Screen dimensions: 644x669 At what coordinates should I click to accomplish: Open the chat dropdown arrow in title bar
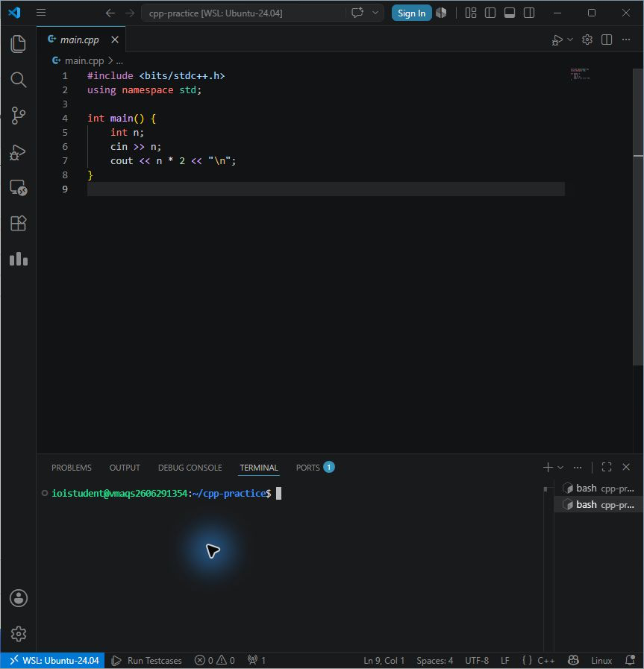375,13
